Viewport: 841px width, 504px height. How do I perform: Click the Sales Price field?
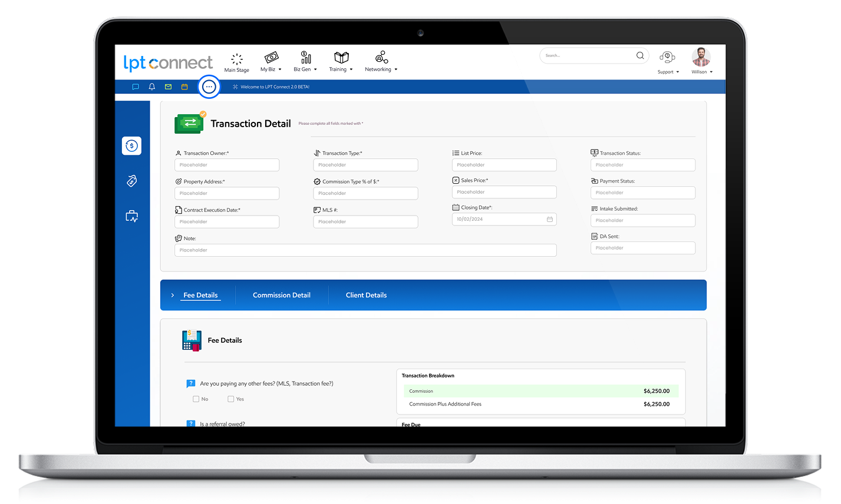[x=504, y=192]
